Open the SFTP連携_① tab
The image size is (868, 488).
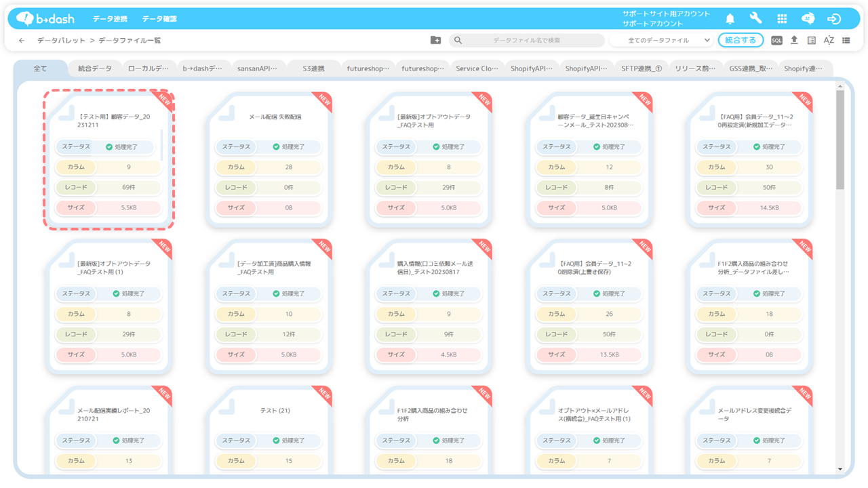coord(642,68)
